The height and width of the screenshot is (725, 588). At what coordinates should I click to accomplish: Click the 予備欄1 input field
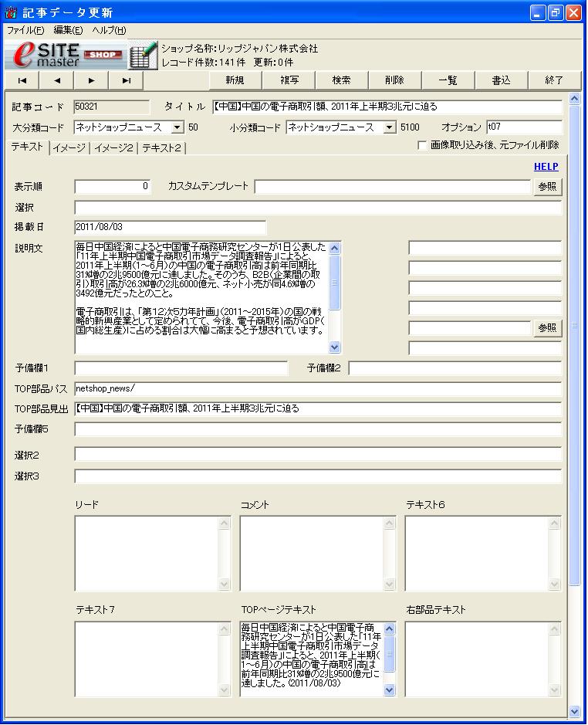tap(181, 368)
